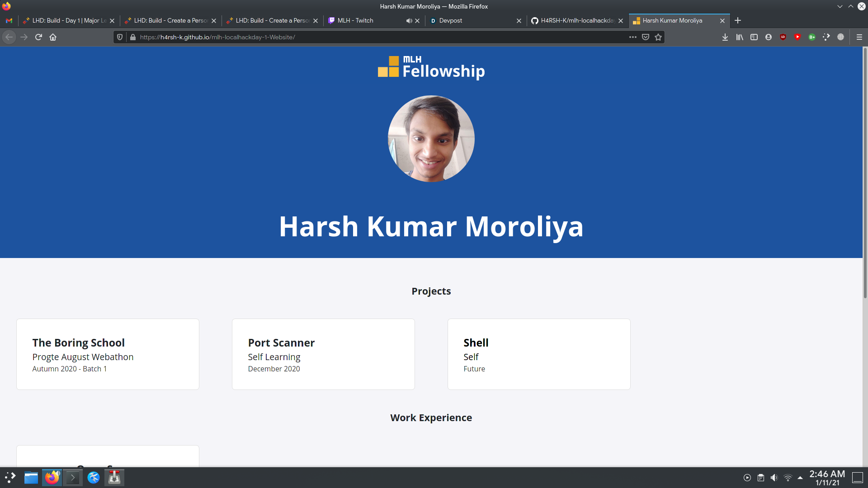Mute the MLH Twitch tab audio
The image size is (868, 488).
[409, 21]
